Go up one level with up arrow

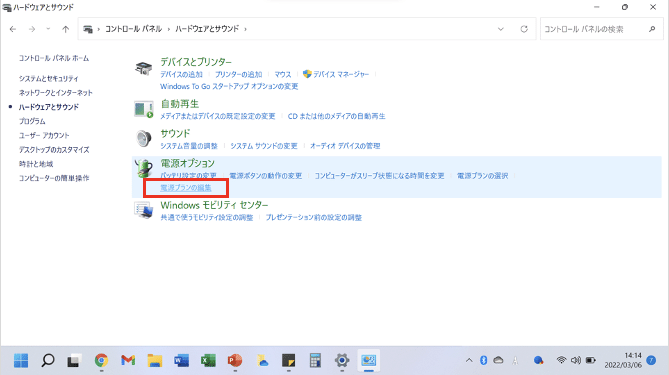point(65,29)
